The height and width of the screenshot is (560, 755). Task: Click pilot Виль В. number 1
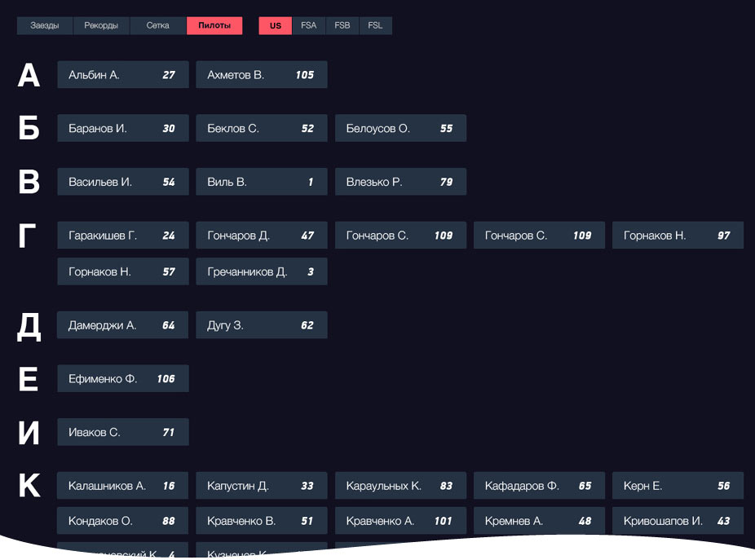click(262, 182)
